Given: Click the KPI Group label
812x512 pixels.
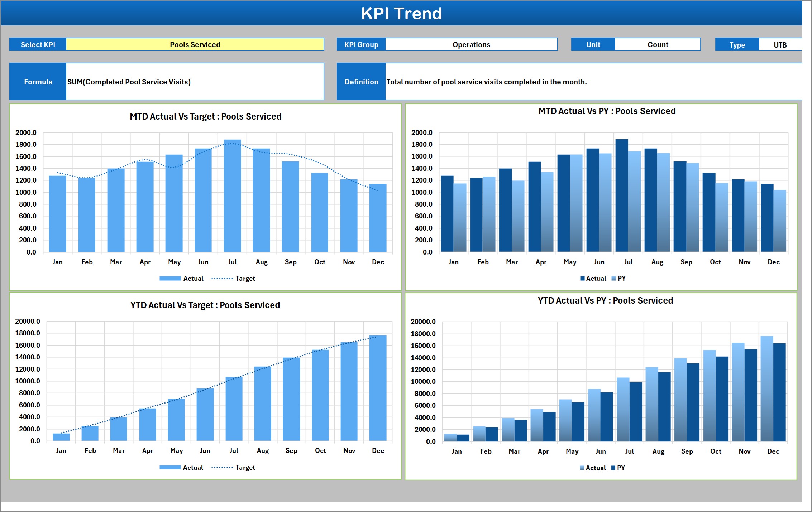Looking at the screenshot, I should coord(361,45).
